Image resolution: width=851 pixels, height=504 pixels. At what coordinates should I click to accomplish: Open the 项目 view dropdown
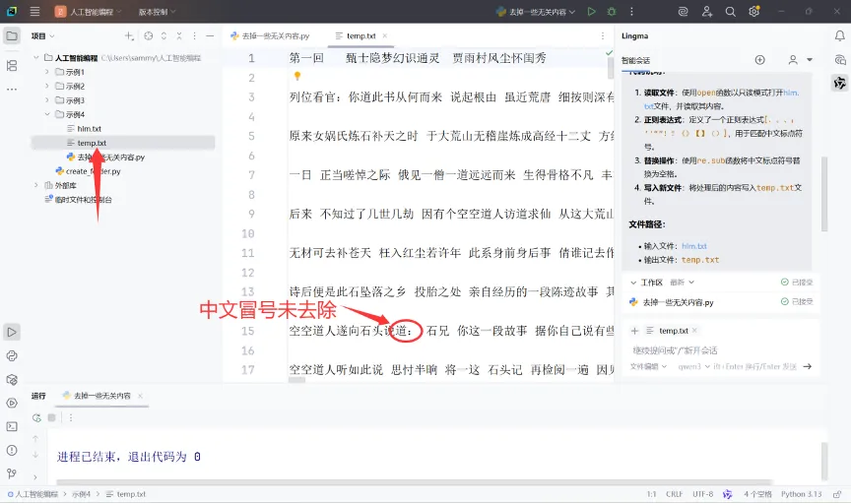[43, 35]
